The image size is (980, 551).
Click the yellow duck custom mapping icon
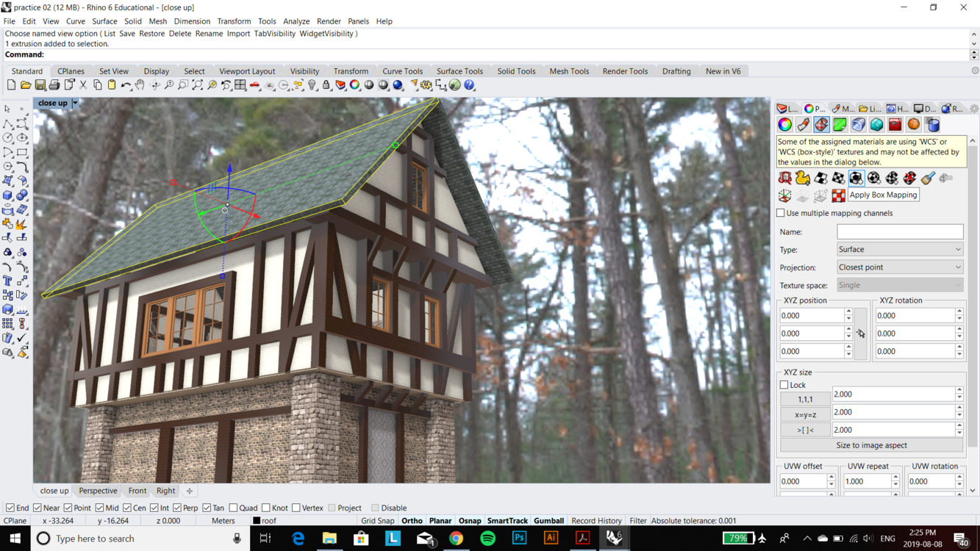pyautogui.click(x=803, y=178)
